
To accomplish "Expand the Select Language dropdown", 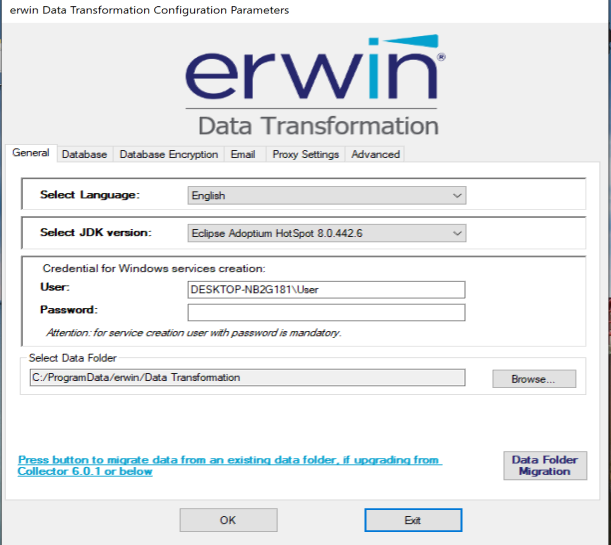I will click(x=327, y=195).
